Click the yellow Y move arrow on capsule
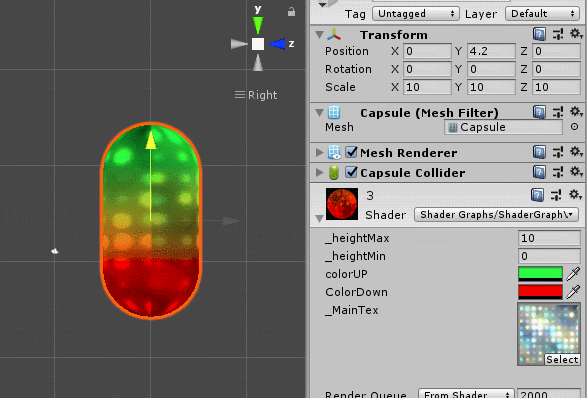This screenshot has height=398, width=587. point(151,140)
